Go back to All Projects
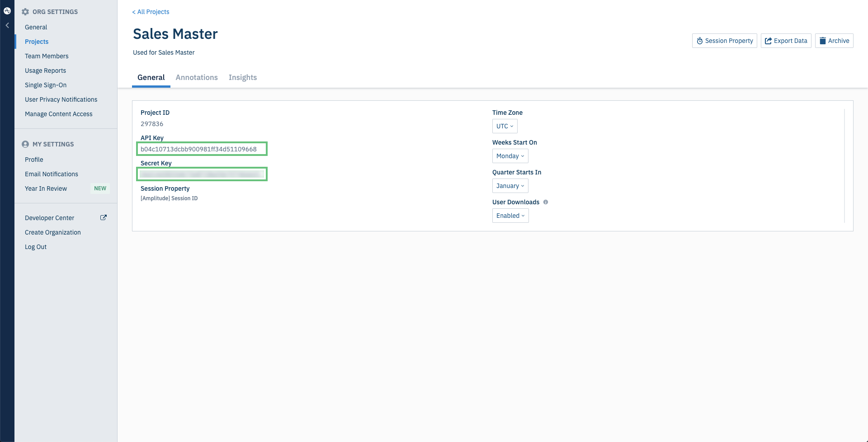 point(151,12)
